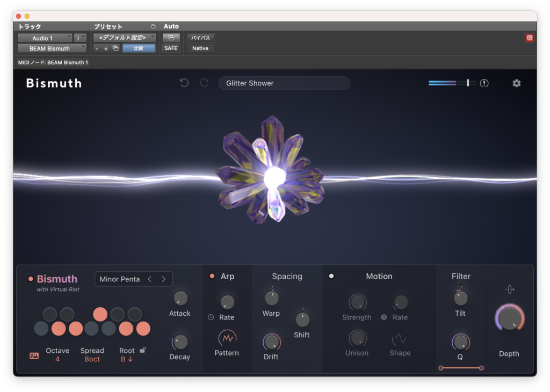Click the red target icon in header
The width and height of the screenshot is (550, 392).
530,38
